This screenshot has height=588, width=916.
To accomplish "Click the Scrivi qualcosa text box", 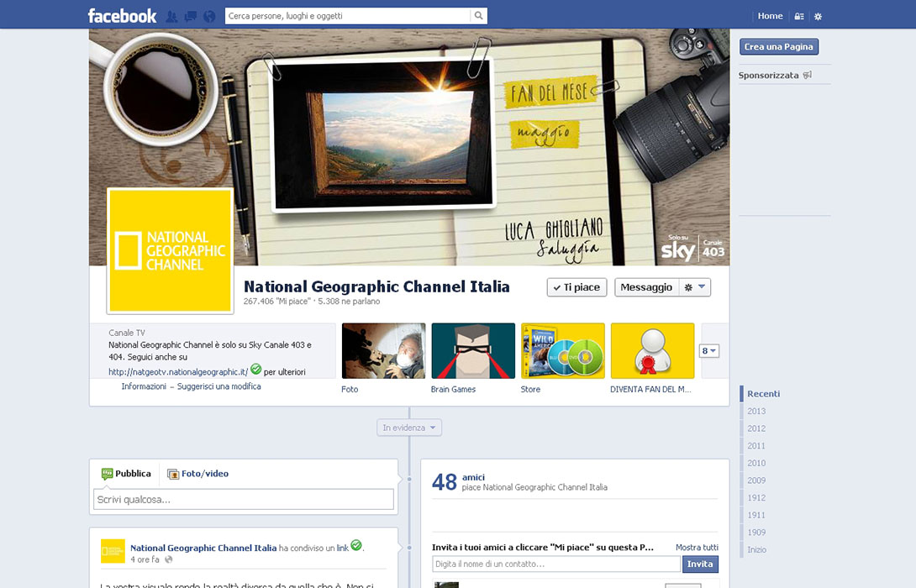I will pyautogui.click(x=244, y=500).
